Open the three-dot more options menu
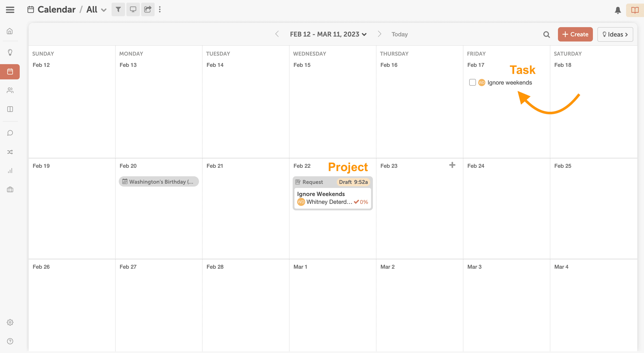 coord(160,9)
